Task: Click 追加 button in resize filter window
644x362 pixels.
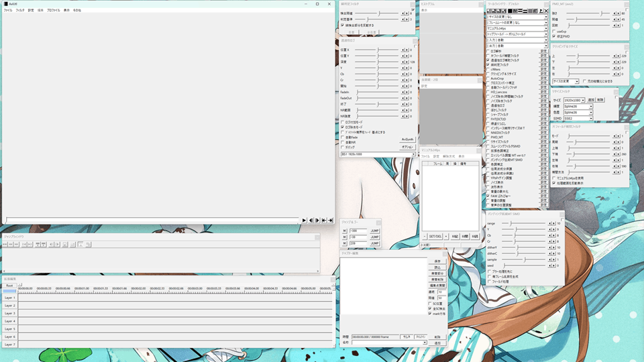Action: tap(591, 100)
